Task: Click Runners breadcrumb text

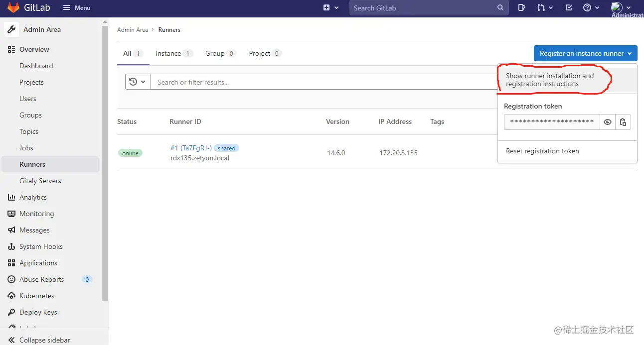Action: pos(169,30)
